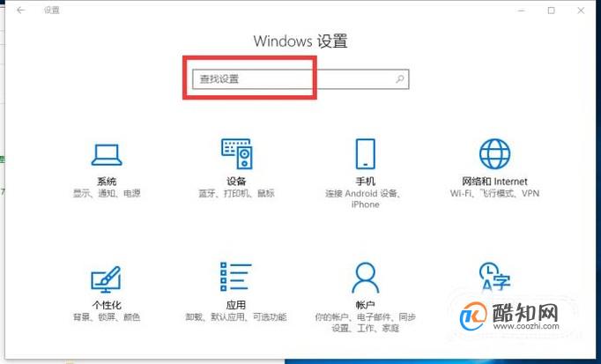Click the 显示、通知、电源 description

[x=107, y=193]
